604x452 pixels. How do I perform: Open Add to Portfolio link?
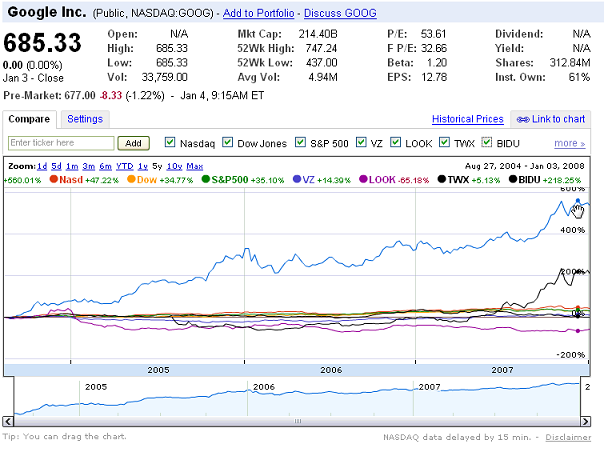(258, 13)
